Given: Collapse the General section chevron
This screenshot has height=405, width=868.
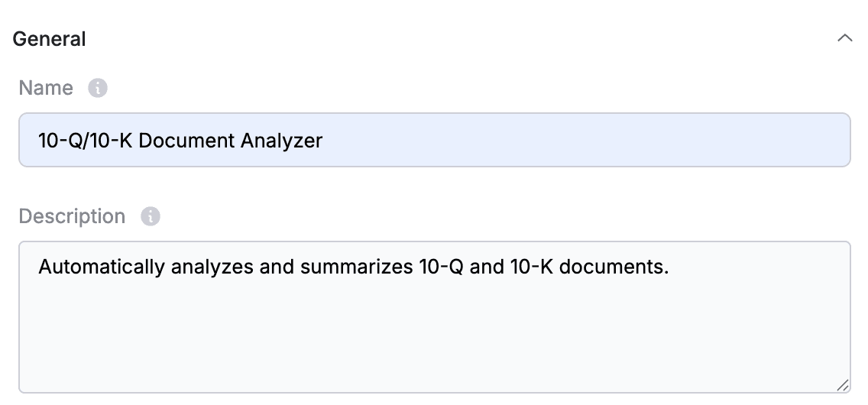Looking at the screenshot, I should (845, 39).
